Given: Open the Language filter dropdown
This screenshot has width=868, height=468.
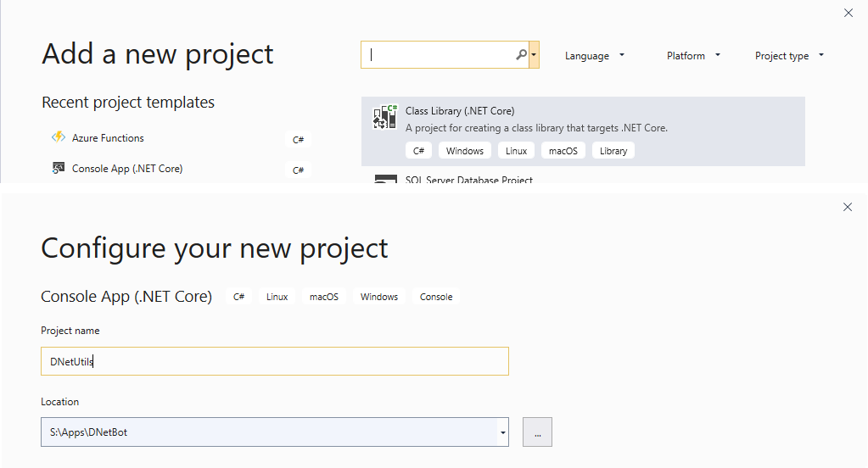Looking at the screenshot, I should 595,56.
